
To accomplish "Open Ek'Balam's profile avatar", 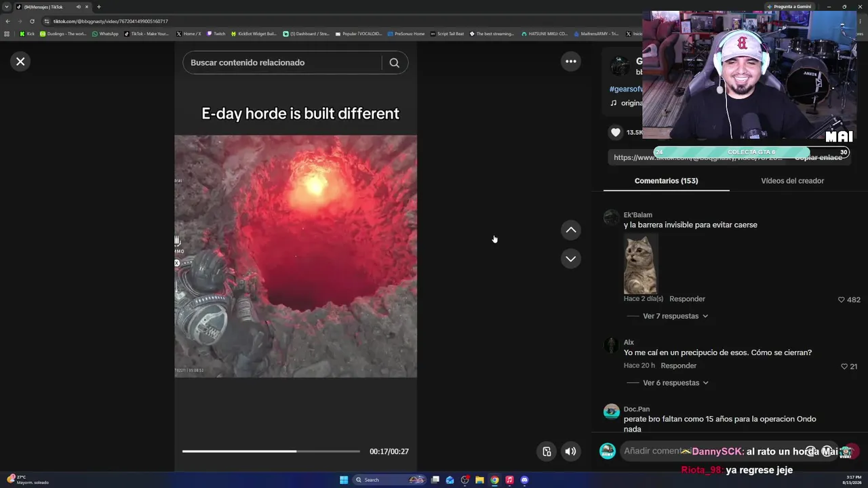I will click(x=612, y=218).
